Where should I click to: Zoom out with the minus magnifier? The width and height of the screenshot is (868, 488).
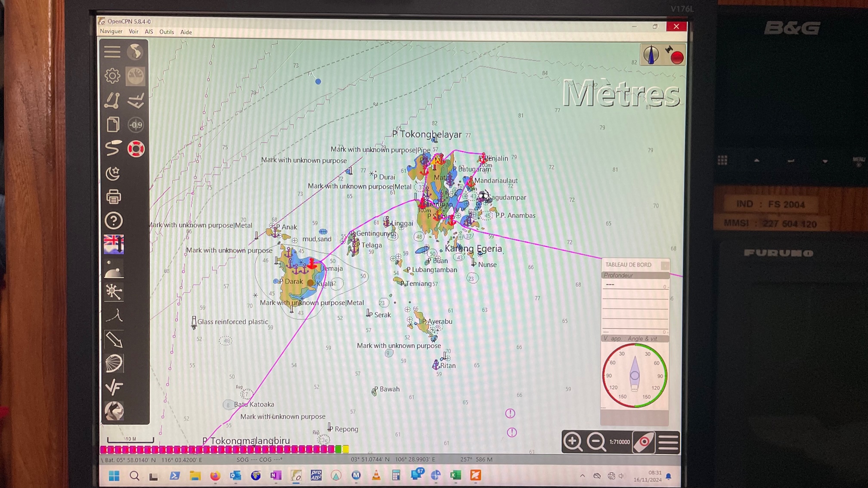click(x=596, y=442)
